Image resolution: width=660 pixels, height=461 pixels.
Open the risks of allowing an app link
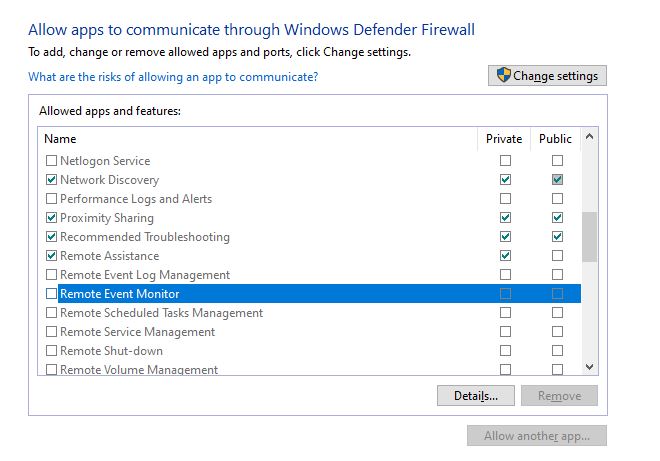click(173, 77)
